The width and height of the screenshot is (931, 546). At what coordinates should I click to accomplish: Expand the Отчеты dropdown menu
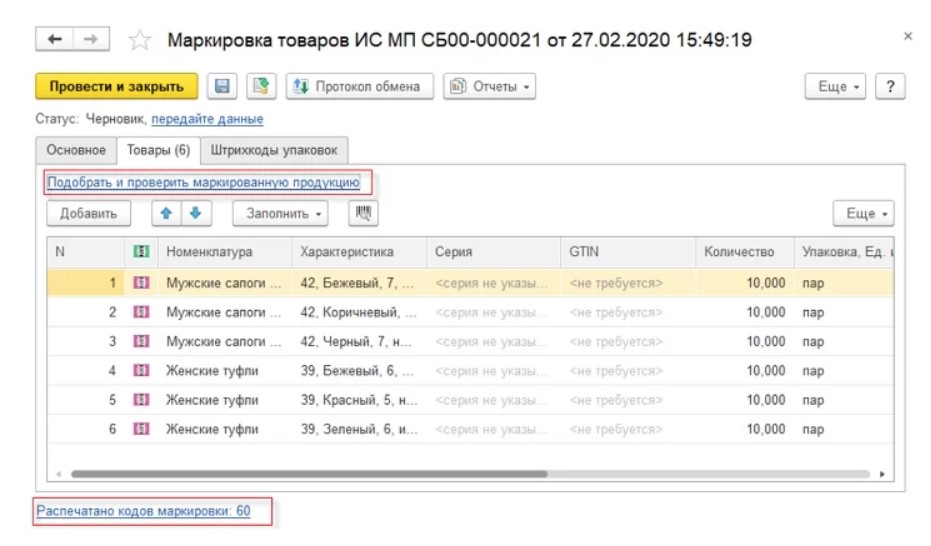coord(489,87)
